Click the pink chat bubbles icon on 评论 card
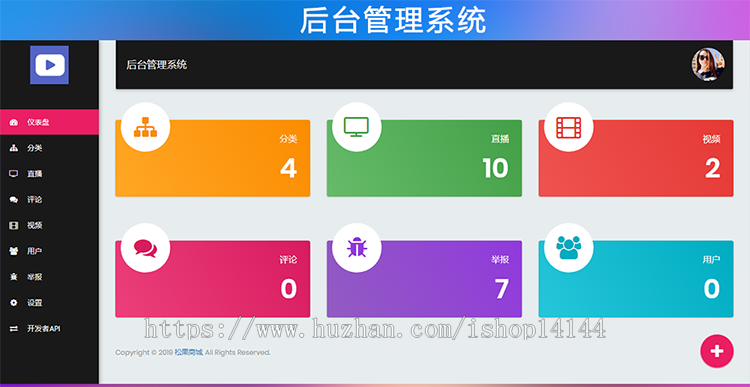 point(145,248)
